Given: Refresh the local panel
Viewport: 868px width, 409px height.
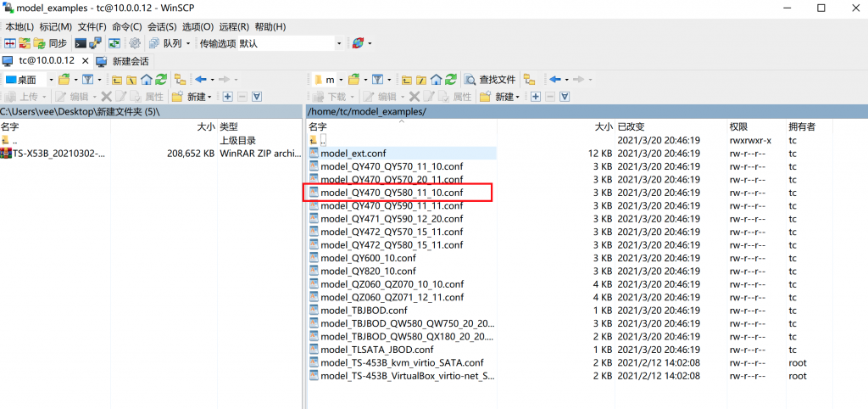Looking at the screenshot, I should click(x=160, y=80).
